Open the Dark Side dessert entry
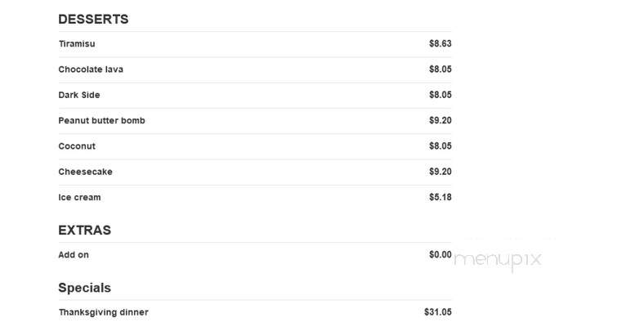The image size is (644, 327). click(x=255, y=95)
